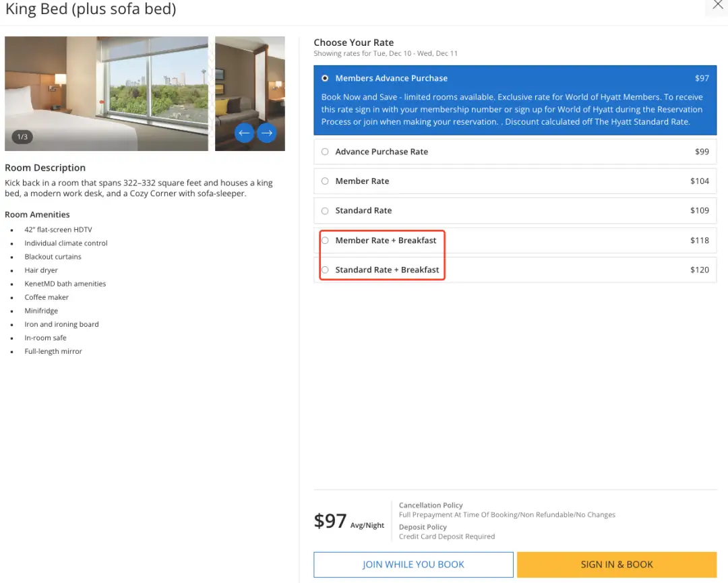This screenshot has width=728, height=583.
Task: Close the room details dialog
Action: 717,5
